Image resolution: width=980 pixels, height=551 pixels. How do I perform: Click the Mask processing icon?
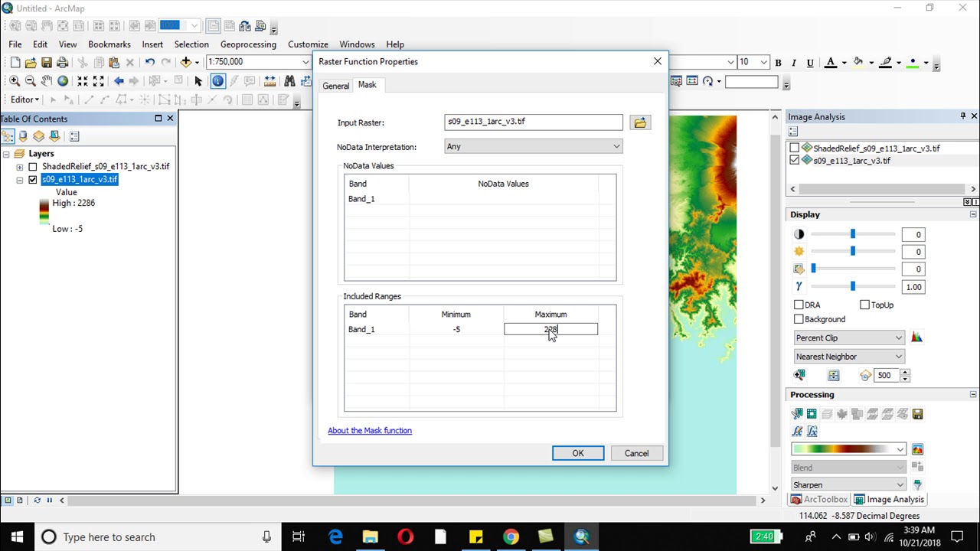812,414
